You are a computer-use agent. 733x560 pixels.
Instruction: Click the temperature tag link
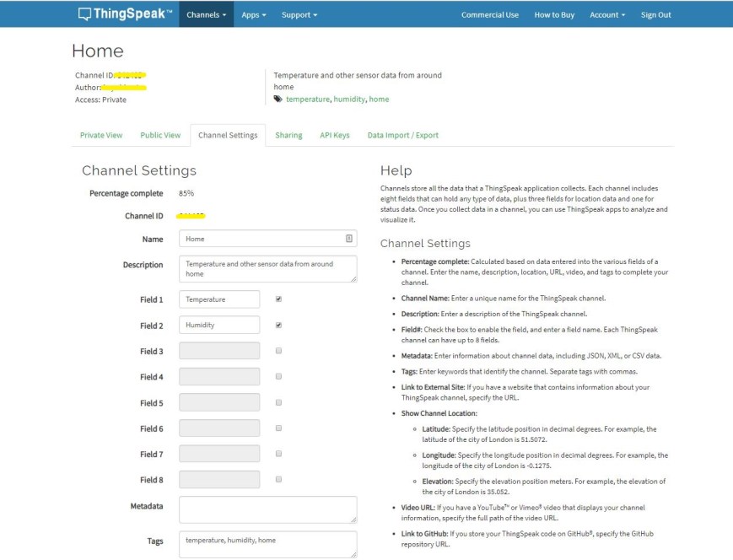308,99
